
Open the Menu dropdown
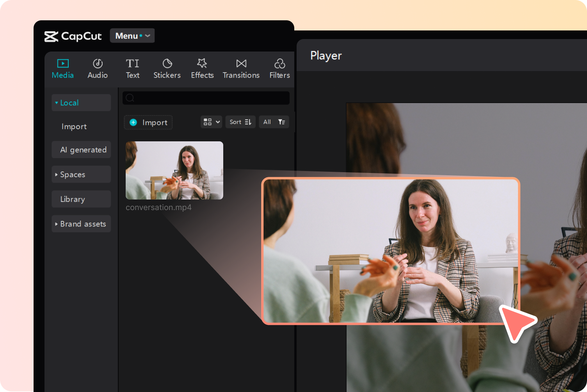132,36
